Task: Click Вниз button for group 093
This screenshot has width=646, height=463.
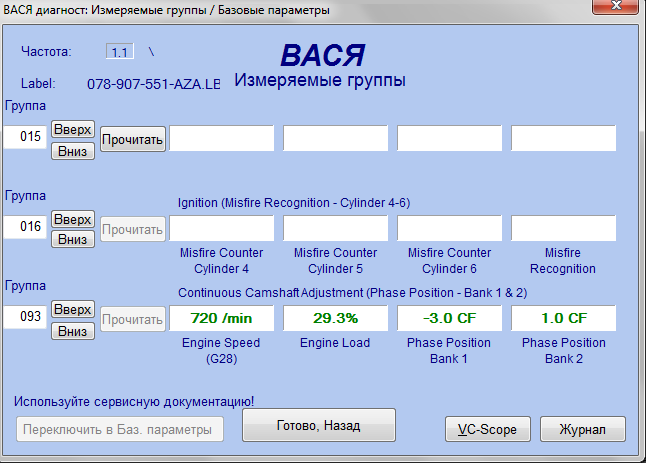Action: (73, 331)
